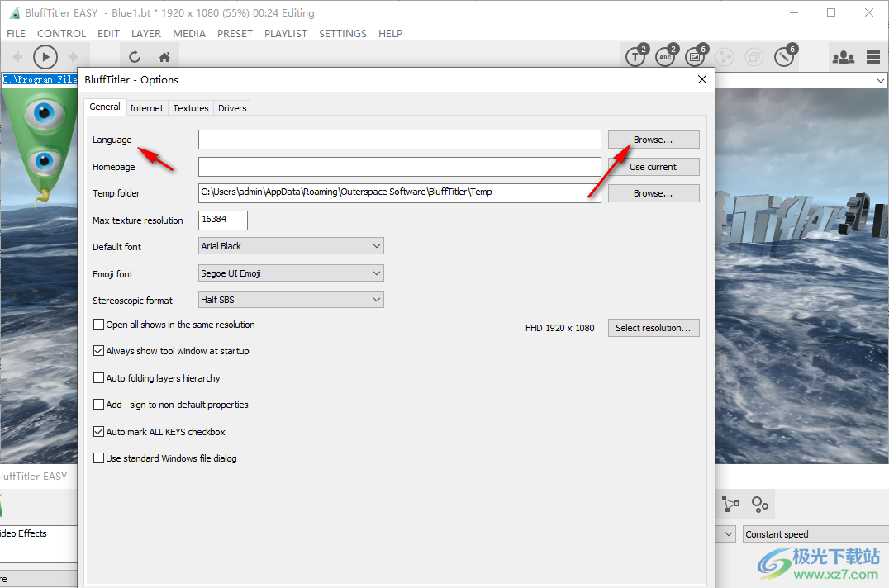Enable Open all shows in same resolution
Viewport: 889px width, 588px height.
(x=99, y=325)
